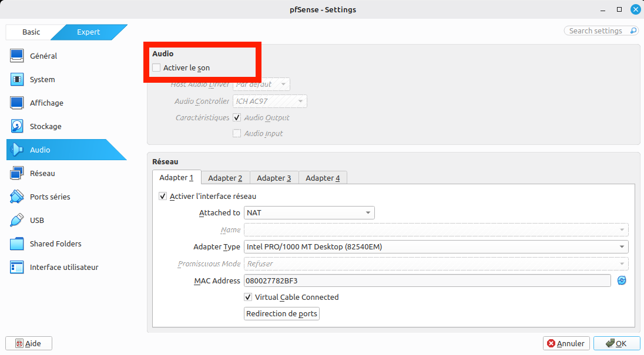Select the Stockage disk icon
Image resolution: width=644 pixels, height=355 pixels.
(x=17, y=126)
